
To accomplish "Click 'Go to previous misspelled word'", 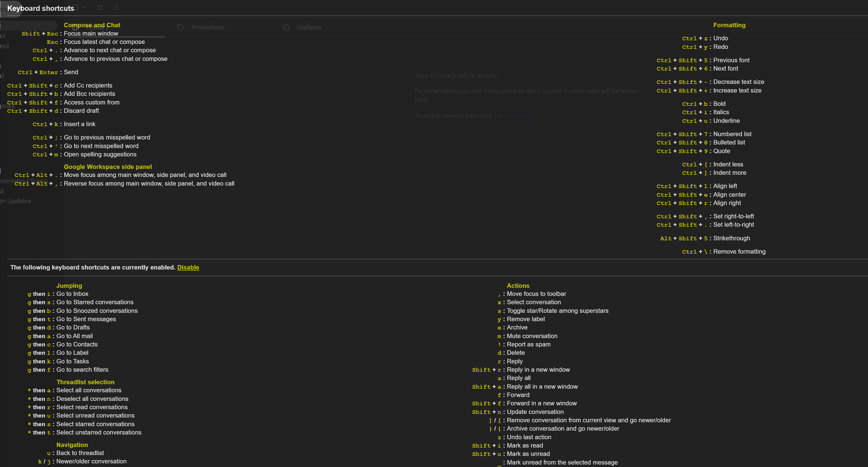I will pos(107,137).
